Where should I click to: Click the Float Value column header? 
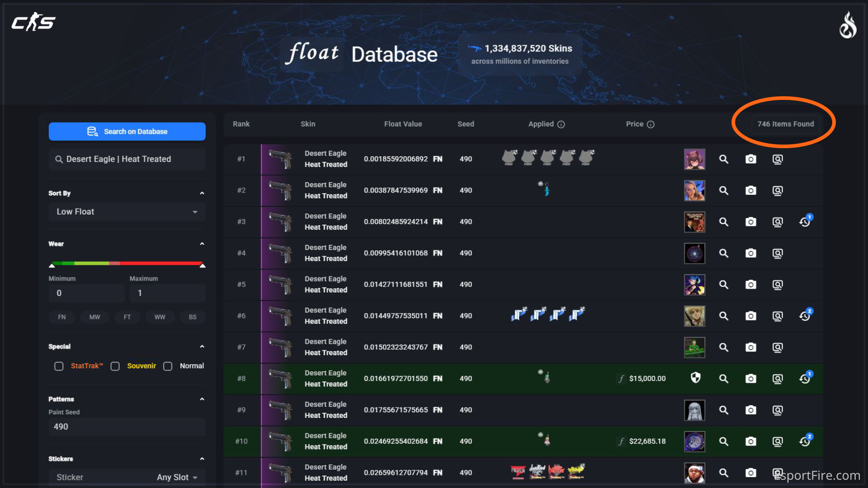point(403,124)
